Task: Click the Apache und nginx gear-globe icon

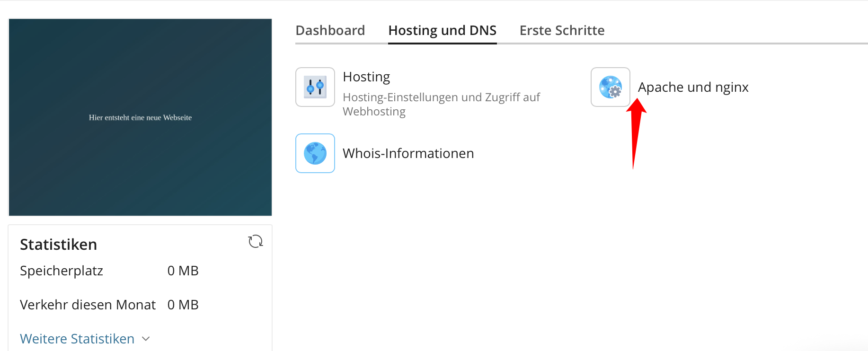Action: (610, 87)
